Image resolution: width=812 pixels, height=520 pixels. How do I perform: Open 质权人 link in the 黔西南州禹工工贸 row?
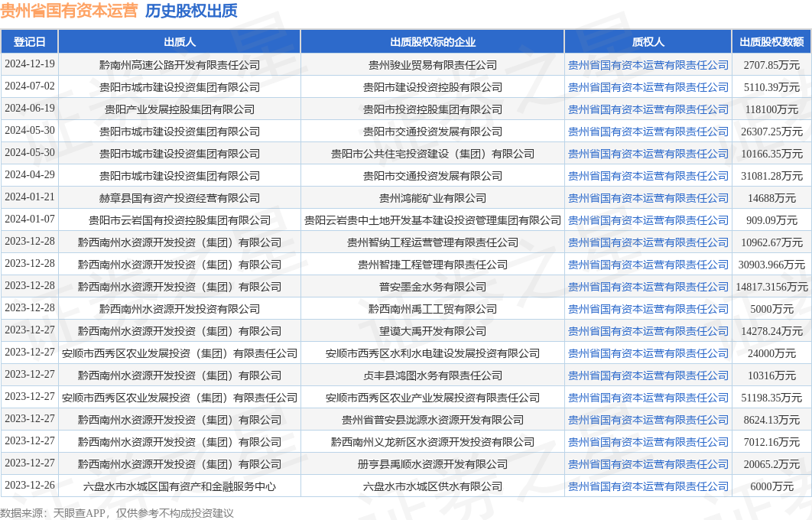click(648, 309)
